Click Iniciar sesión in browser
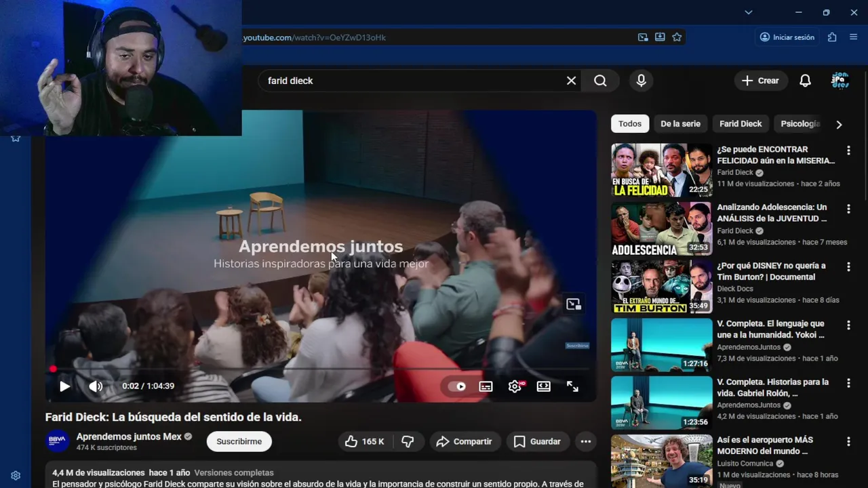This screenshot has width=868, height=488. [x=787, y=37]
